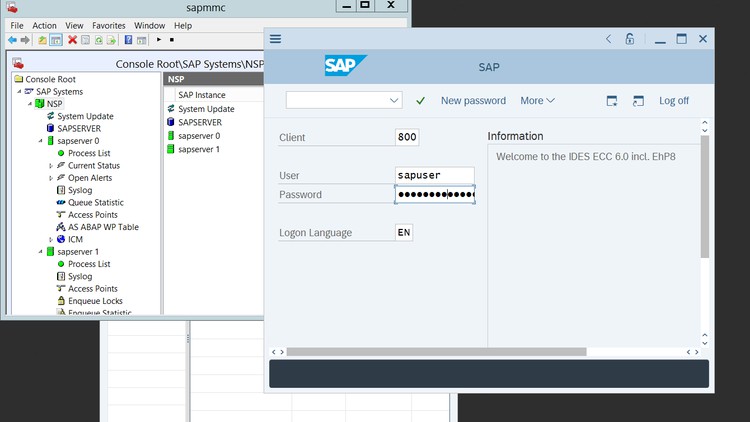The image size is (750, 422).
Task: Expand the More menu in SAP toolbar
Action: coord(537,101)
